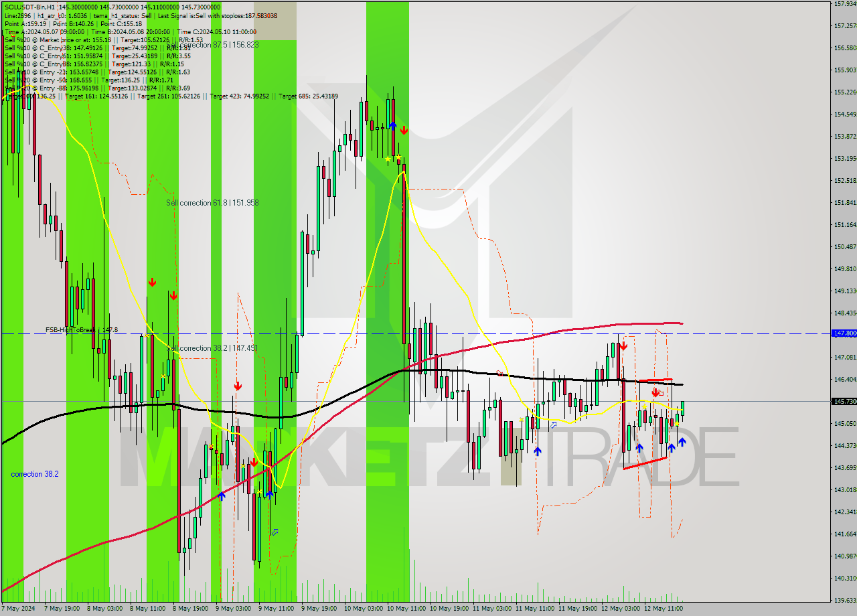Click the '7 May 2024' time axis label
Screen dimensions: 857x616
pos(19,609)
